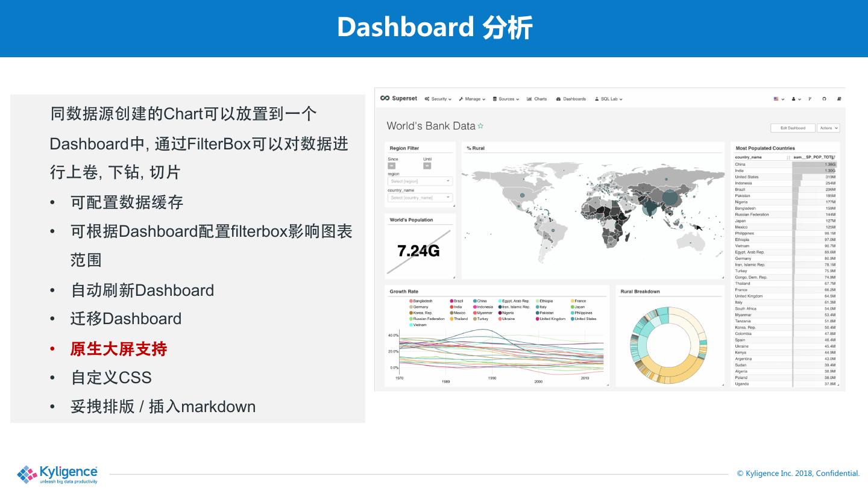This screenshot has width=868, height=488.
Task: Expand the Select [region] dropdown
Action: [x=420, y=181]
